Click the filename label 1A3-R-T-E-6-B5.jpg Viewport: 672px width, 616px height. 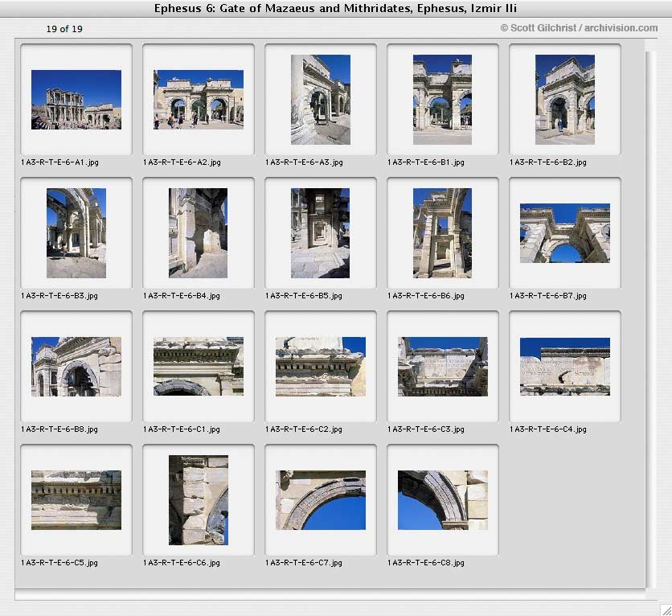[x=303, y=296]
